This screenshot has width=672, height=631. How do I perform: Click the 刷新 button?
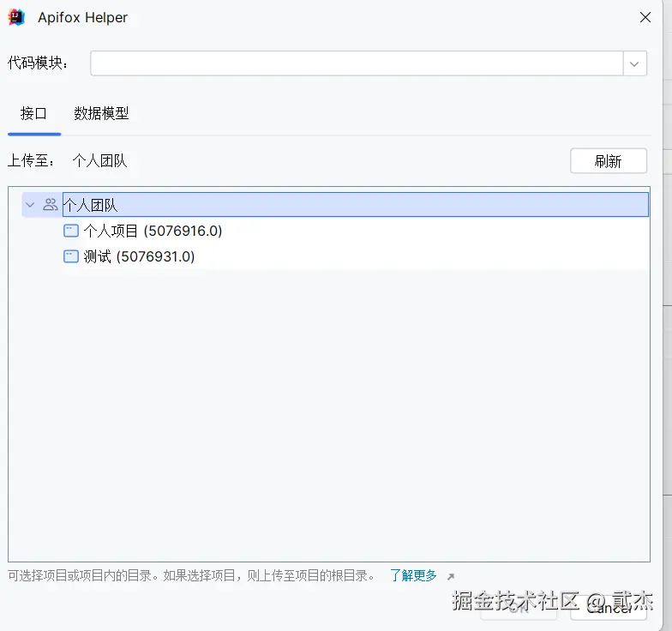609,161
